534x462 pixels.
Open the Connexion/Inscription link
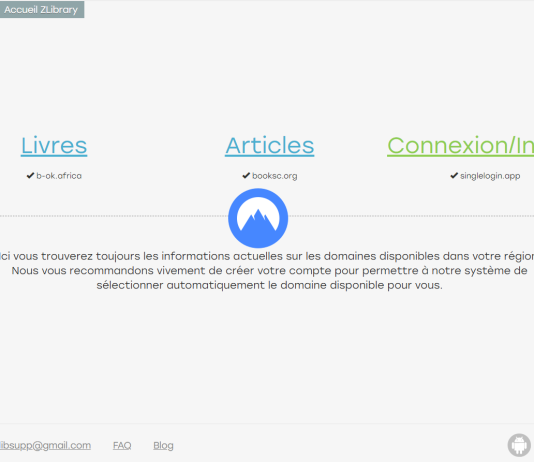pyautogui.click(x=460, y=146)
